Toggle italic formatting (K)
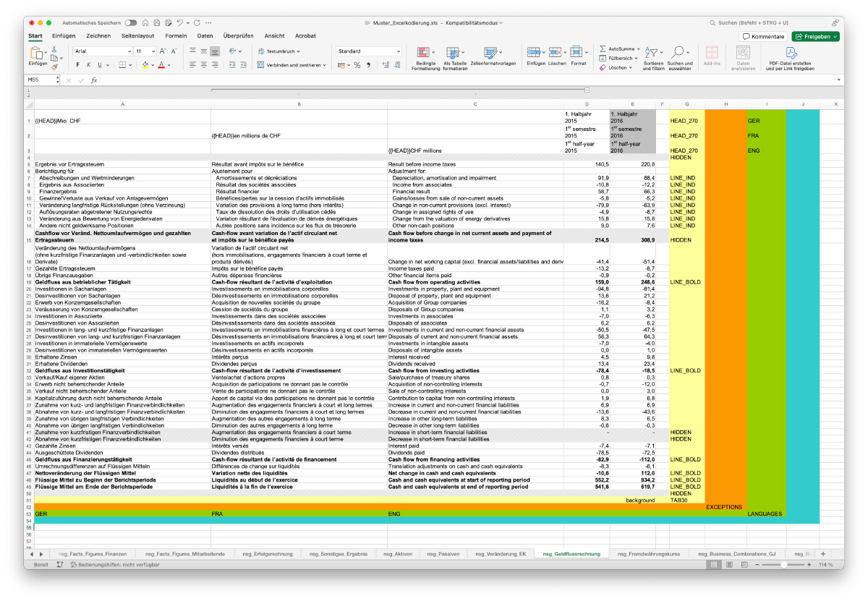868x601 pixels. [x=89, y=64]
